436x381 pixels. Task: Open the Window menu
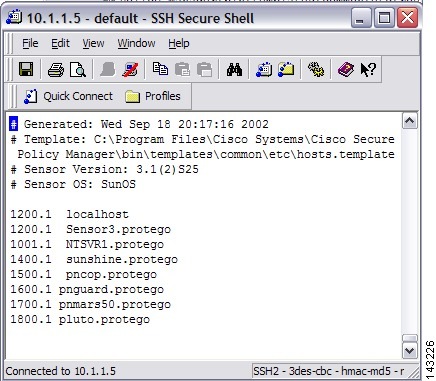(x=136, y=43)
